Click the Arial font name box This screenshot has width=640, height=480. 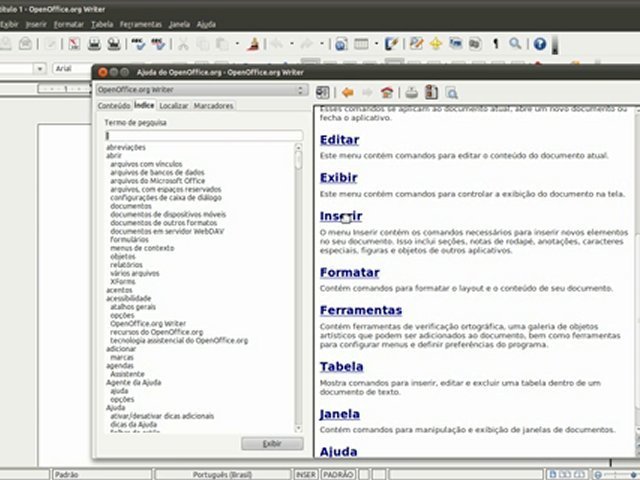coord(73,69)
